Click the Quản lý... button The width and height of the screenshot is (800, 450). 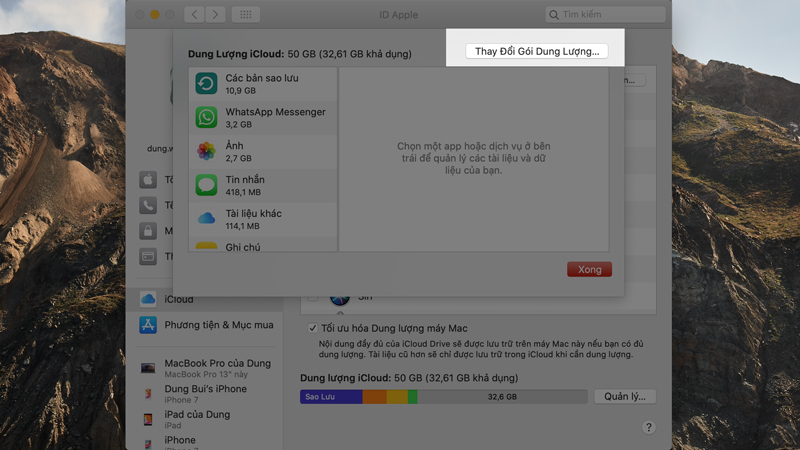625,396
